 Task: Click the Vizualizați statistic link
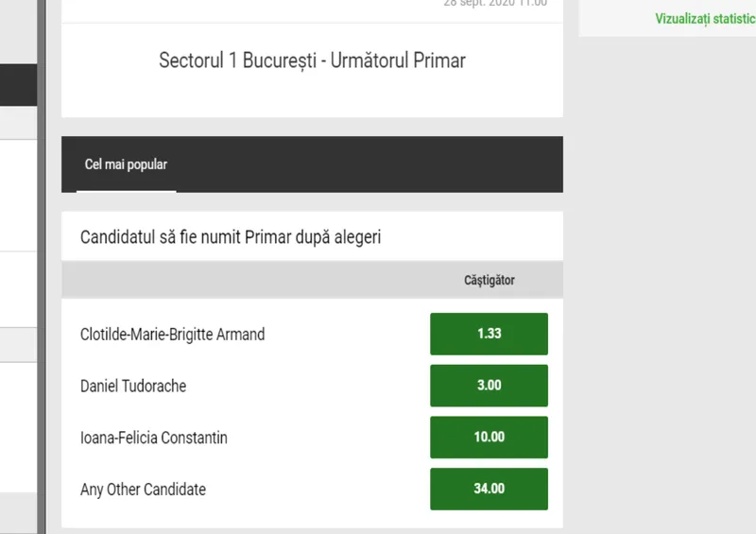[705, 18]
